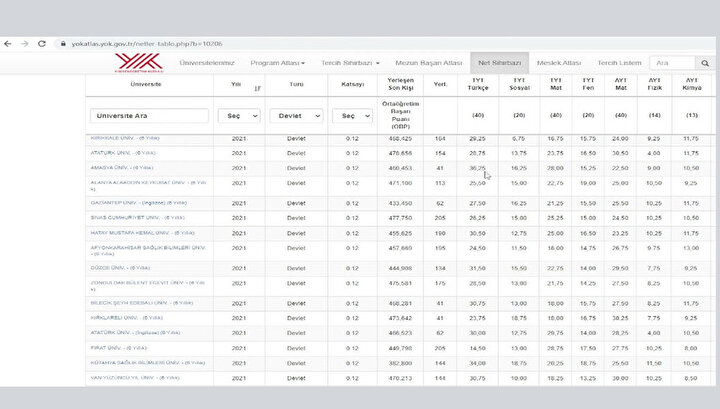Click the Afyonkarahisar row's AYT Kimya value 13,00
Image resolution: width=720 pixels, height=409 pixels.
pyautogui.click(x=691, y=248)
